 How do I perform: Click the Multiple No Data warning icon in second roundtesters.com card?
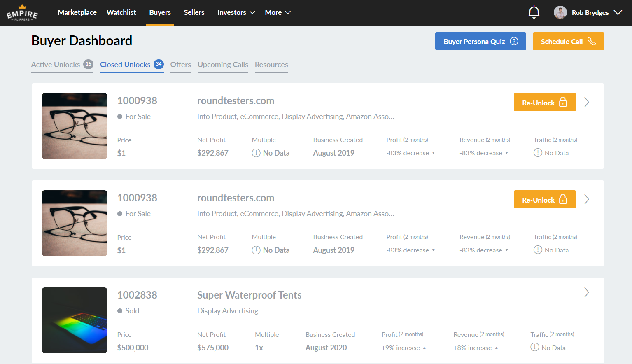click(256, 250)
